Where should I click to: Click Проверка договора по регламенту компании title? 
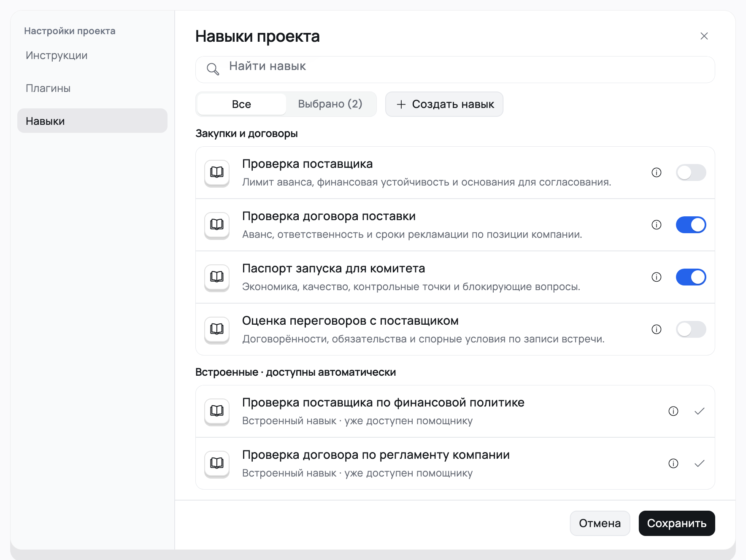click(x=376, y=455)
